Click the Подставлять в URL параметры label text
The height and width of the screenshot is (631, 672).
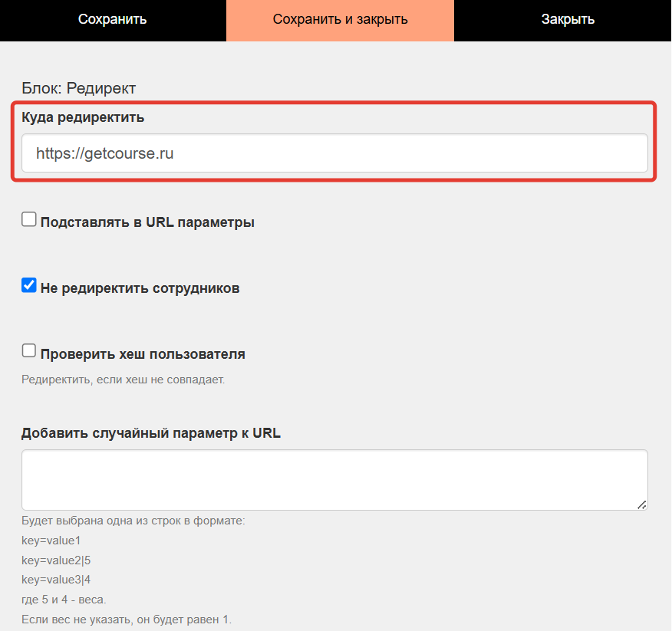pyautogui.click(x=147, y=222)
